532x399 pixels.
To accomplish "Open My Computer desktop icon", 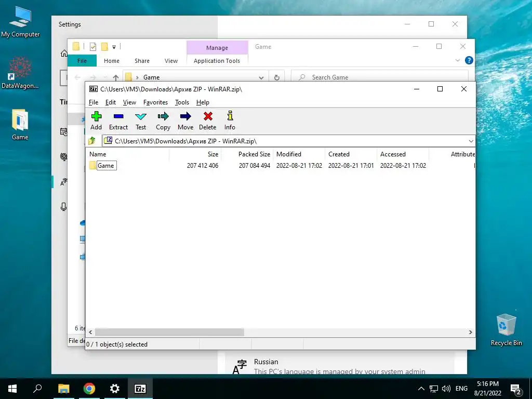I will point(20,22).
